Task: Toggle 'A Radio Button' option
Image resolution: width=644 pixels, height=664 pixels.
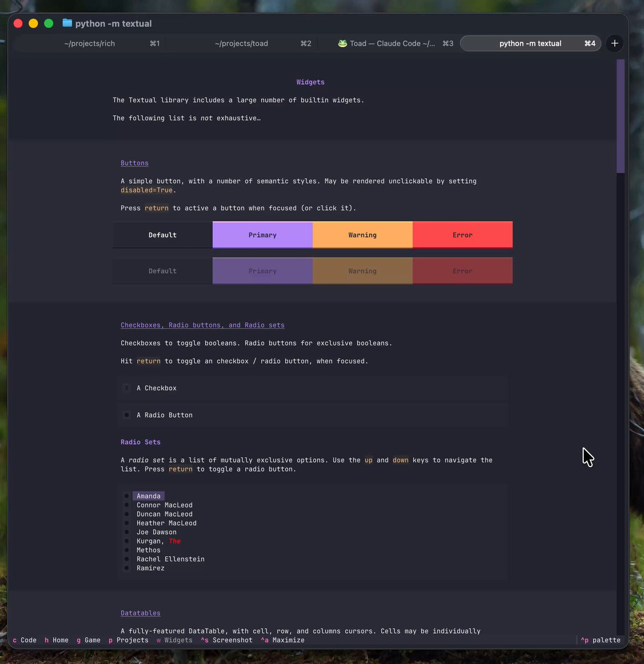Action: tap(313, 415)
